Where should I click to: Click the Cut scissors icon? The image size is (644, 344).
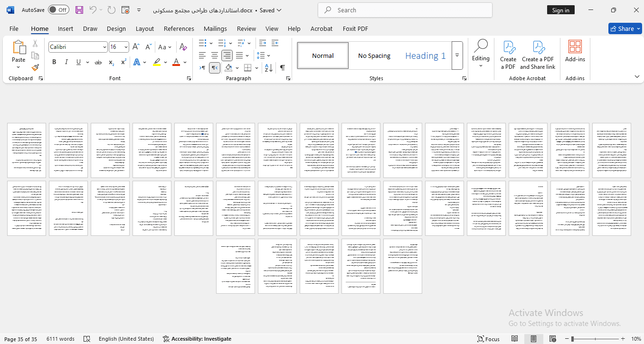click(x=35, y=44)
